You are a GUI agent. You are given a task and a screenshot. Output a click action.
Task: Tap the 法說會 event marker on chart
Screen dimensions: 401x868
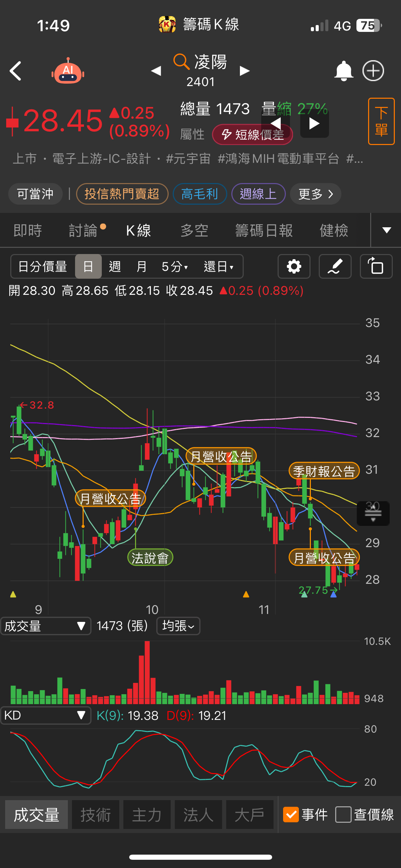tap(150, 558)
